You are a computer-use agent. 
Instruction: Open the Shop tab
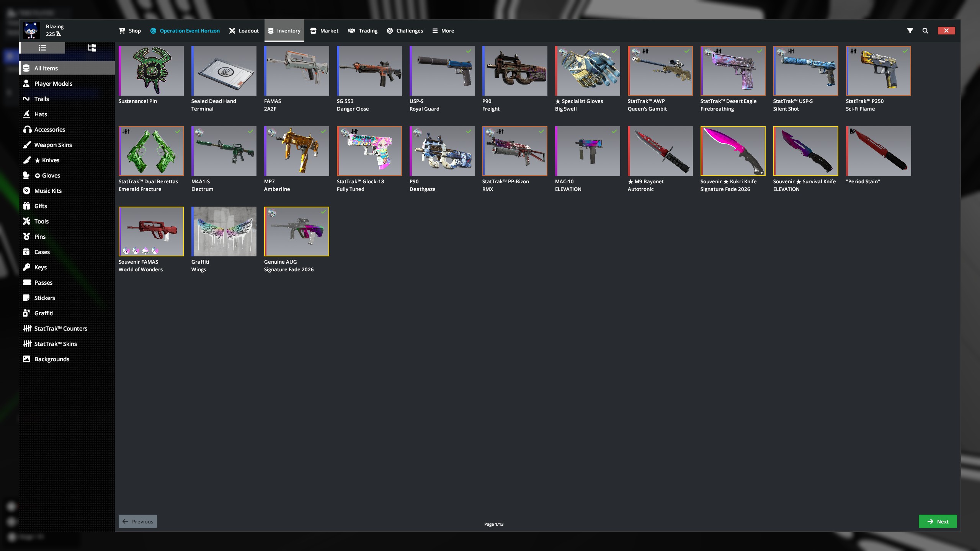pyautogui.click(x=130, y=31)
